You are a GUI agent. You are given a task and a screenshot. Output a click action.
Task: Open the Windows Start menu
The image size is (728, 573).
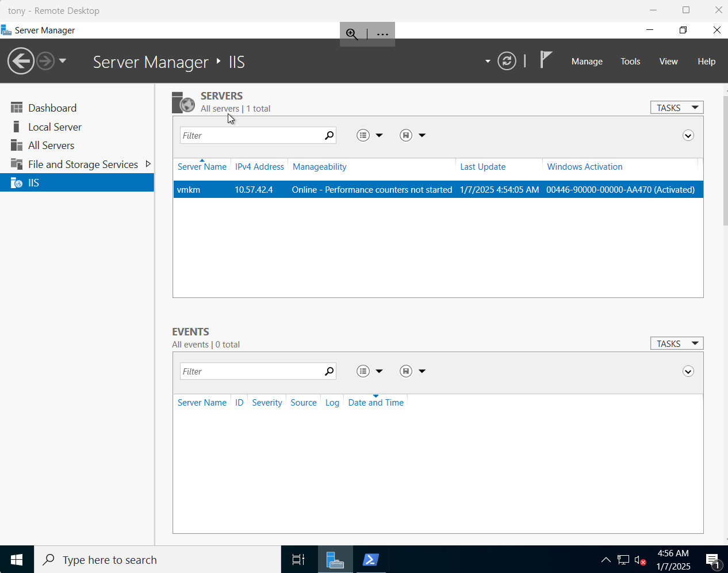pyautogui.click(x=17, y=559)
